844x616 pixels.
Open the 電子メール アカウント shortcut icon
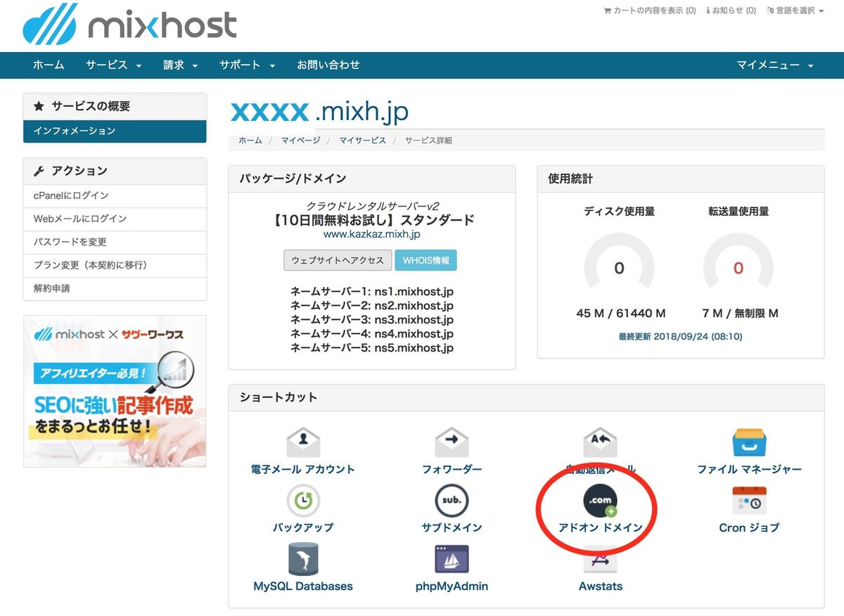click(x=303, y=443)
